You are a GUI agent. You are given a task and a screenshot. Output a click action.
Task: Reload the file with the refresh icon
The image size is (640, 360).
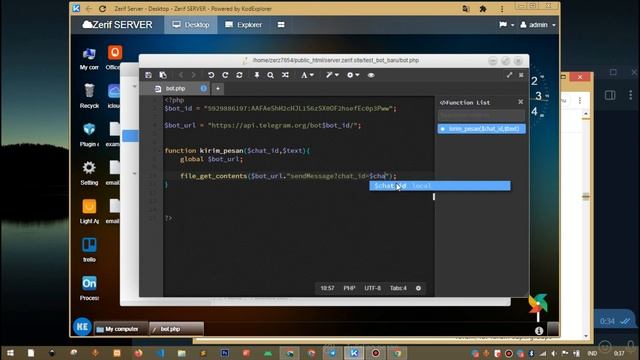pos(239,75)
